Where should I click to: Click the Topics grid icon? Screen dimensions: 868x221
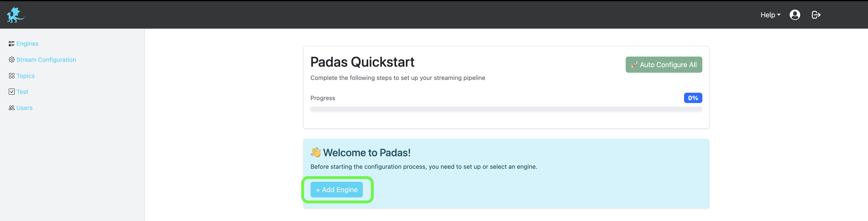point(12,76)
